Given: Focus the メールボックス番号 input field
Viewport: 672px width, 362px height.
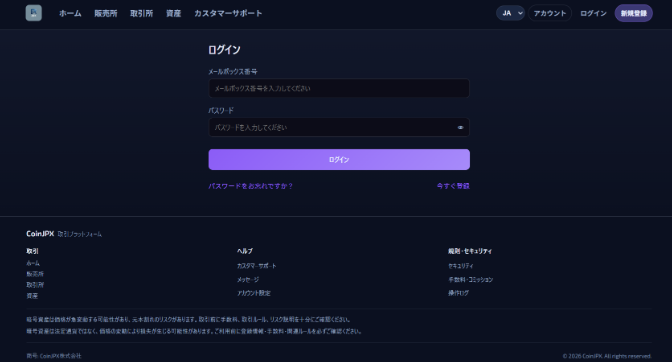Looking at the screenshot, I should point(339,88).
